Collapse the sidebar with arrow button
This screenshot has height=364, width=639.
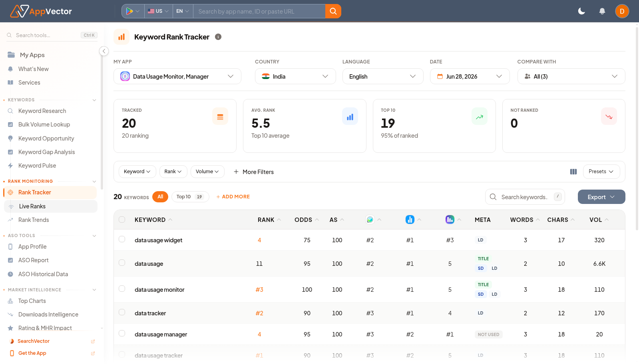[104, 51]
